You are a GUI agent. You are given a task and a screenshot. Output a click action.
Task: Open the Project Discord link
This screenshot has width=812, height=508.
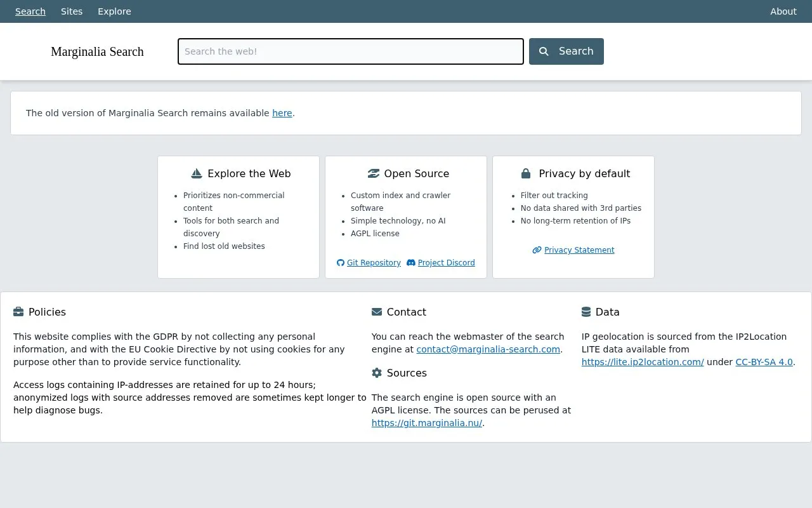tap(447, 263)
